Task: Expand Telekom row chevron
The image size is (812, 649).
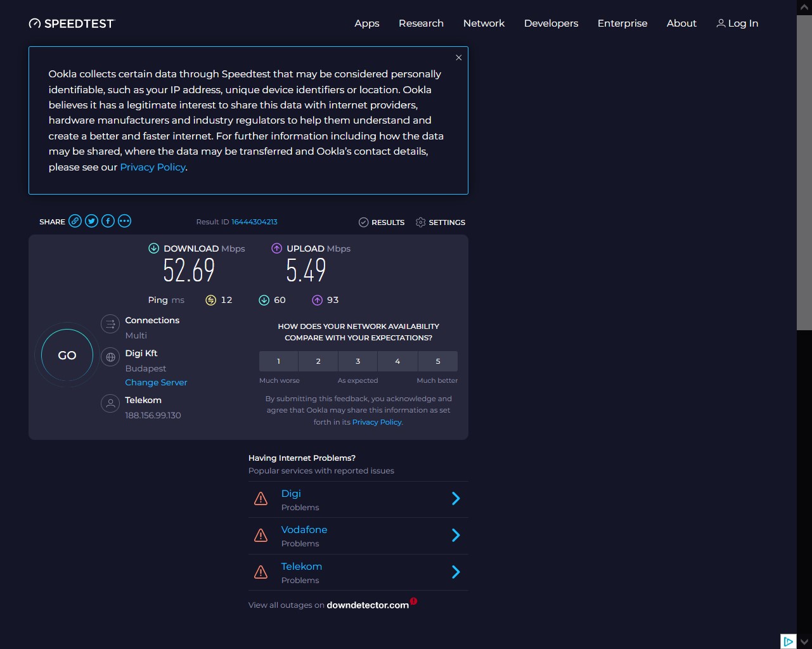Action: pyautogui.click(x=456, y=572)
